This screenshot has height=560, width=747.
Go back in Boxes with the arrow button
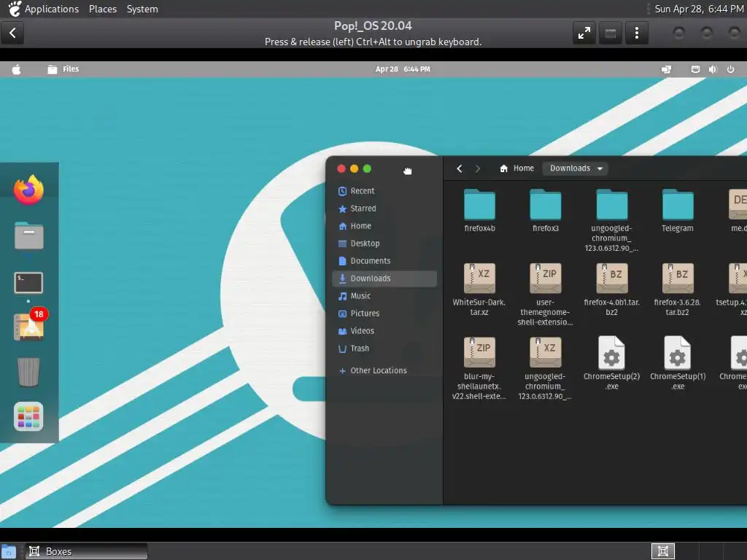click(12, 33)
